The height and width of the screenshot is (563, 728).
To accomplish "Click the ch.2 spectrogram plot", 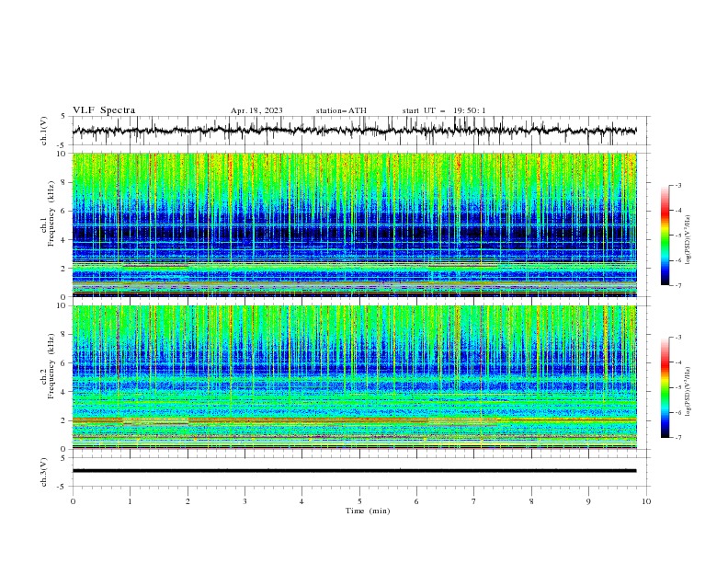I will [x=354, y=377].
